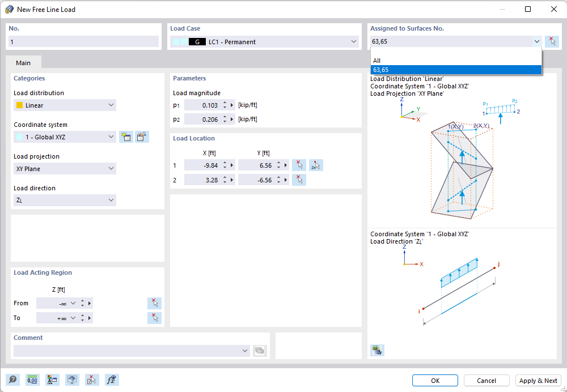Click the To Z spinner arrows
567x392 pixels.
click(82, 318)
